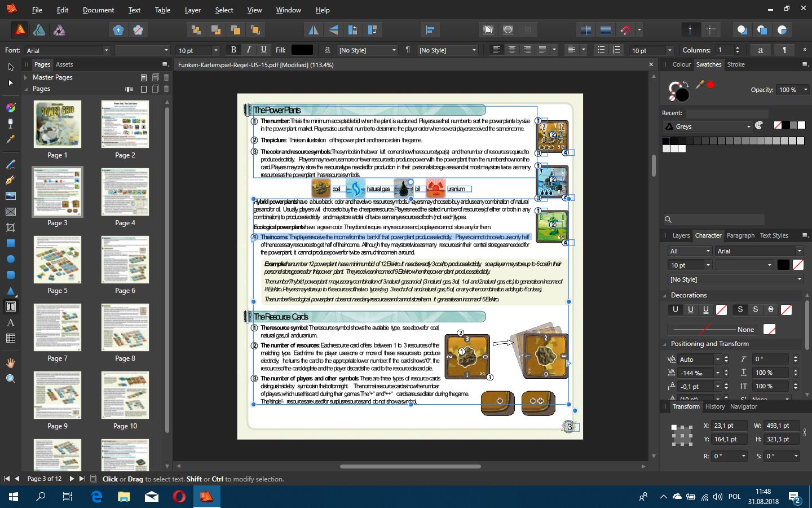This screenshot has width=812, height=508.
Task: Switch to Designer persona icon
Action: (39, 30)
